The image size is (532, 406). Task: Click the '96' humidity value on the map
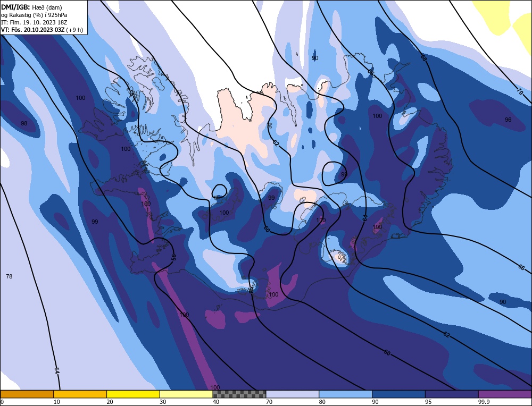(508, 120)
